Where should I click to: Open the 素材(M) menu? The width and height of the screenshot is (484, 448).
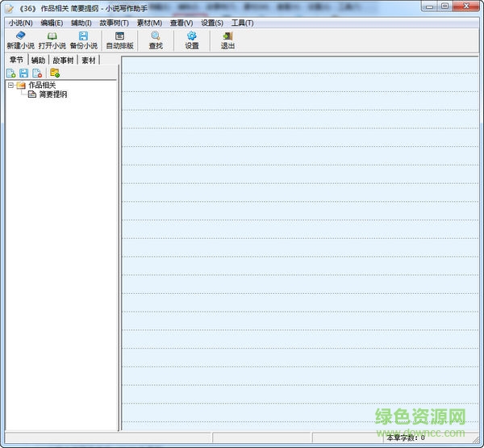coord(149,23)
